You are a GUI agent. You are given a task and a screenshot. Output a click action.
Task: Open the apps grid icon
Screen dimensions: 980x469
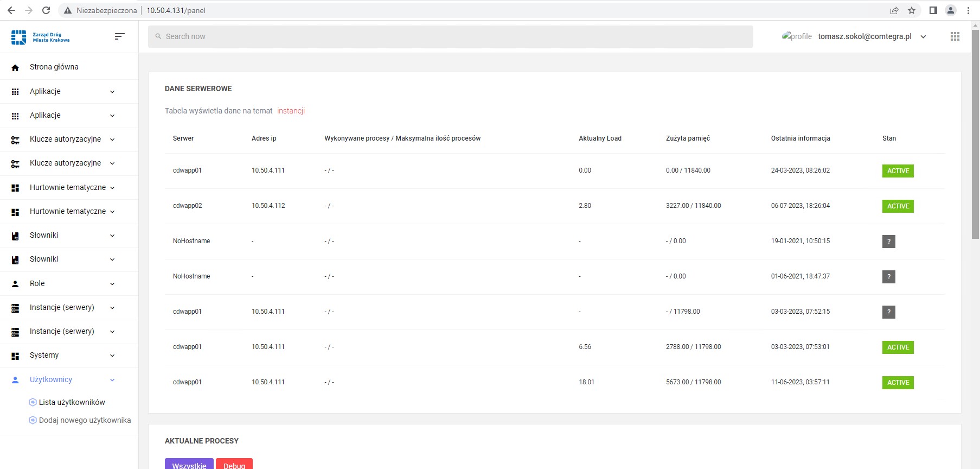point(955,36)
